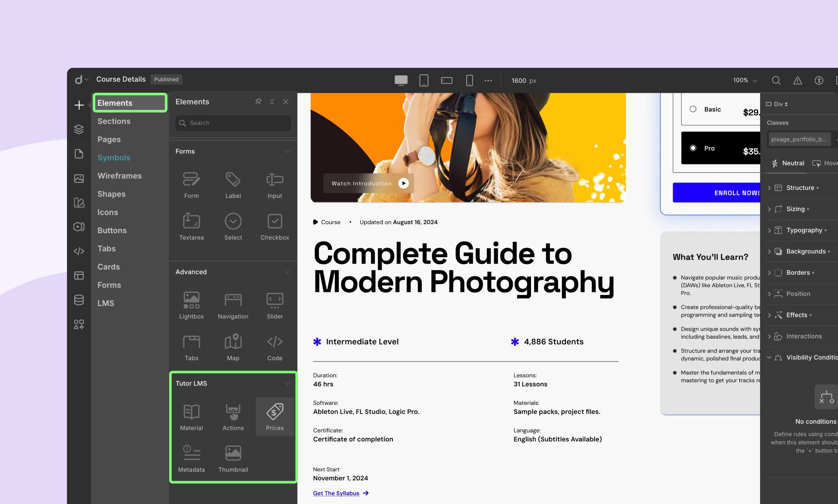Open the LMS category
The height and width of the screenshot is (504, 838).
point(106,303)
